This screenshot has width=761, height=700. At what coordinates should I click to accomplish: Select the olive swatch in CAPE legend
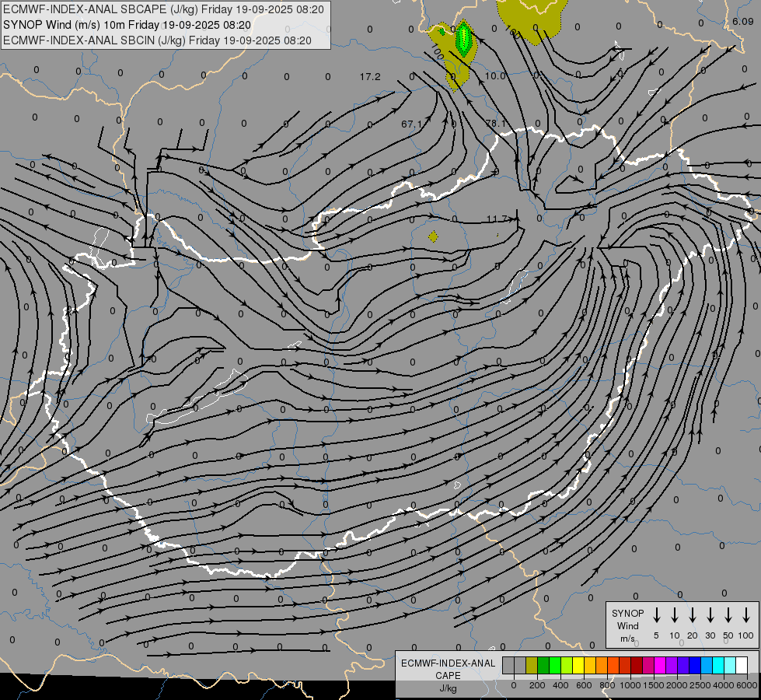(x=532, y=665)
